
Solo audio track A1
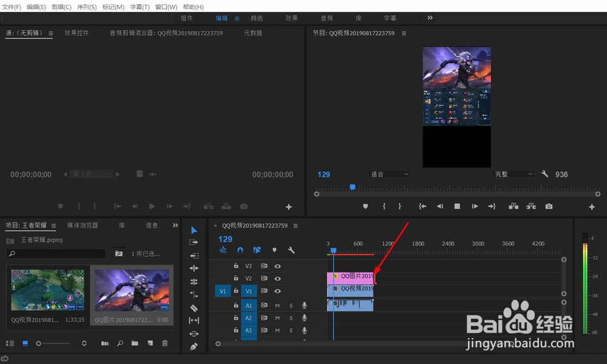[x=291, y=306]
